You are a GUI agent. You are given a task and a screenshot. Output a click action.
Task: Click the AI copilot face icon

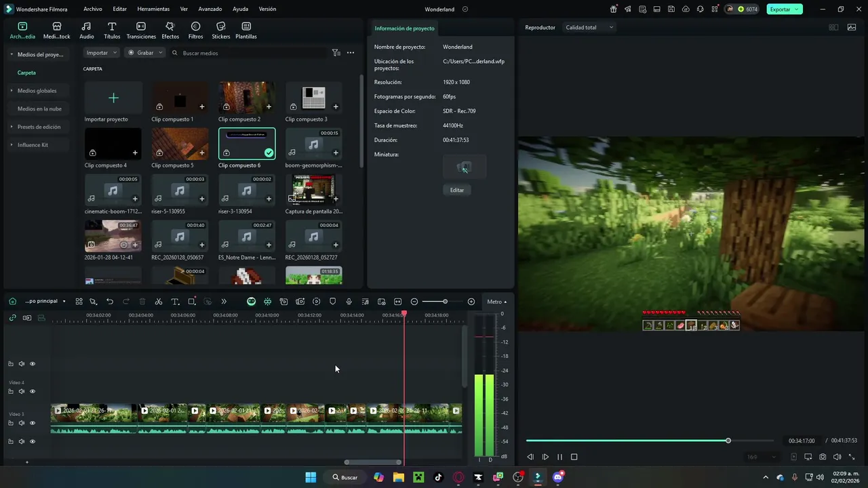click(x=251, y=302)
